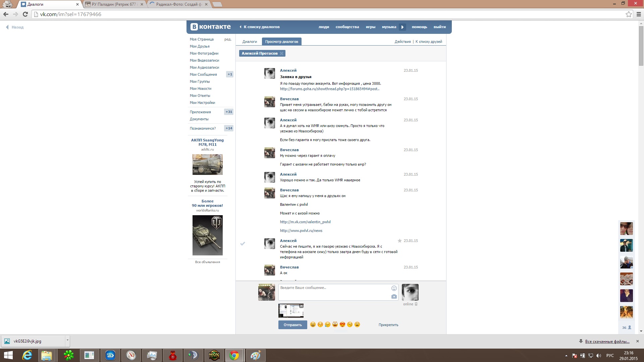The image size is (644, 362).
Task: Click the page vertical scrollbar thumb
Action: 641,45
